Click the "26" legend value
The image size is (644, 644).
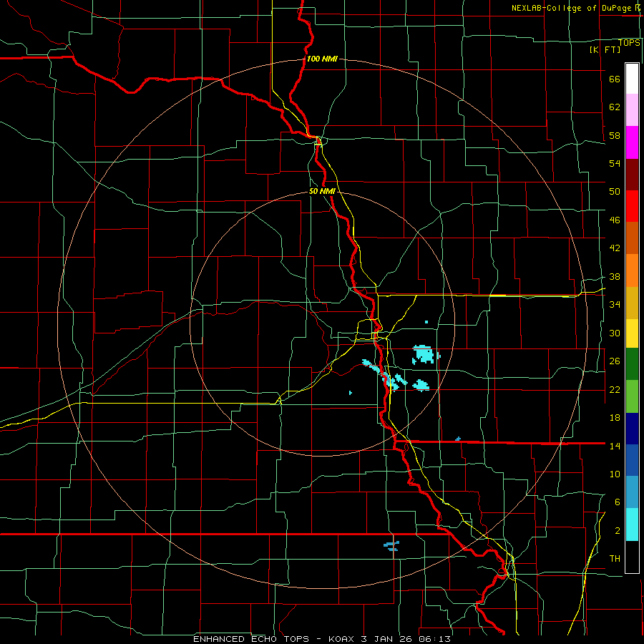coord(615,361)
